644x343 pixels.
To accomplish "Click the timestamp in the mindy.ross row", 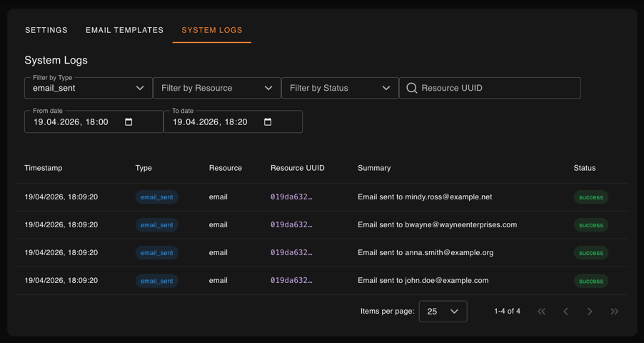I will [x=61, y=197].
